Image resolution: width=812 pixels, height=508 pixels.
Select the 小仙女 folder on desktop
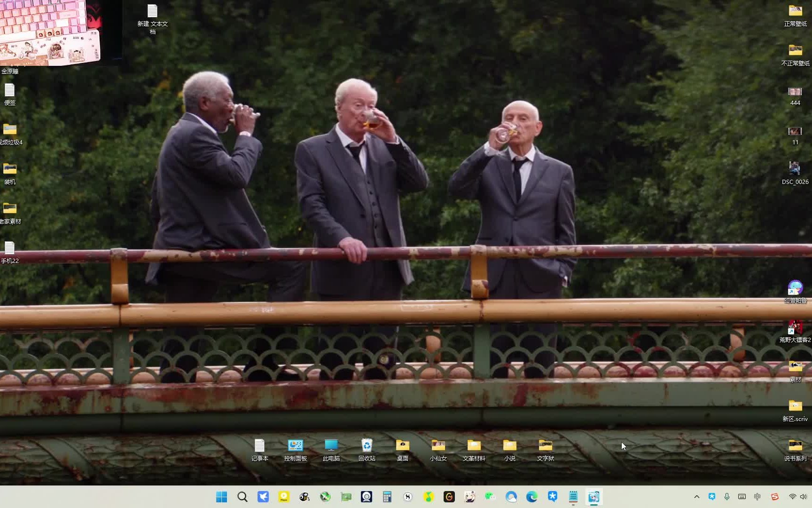click(x=438, y=450)
